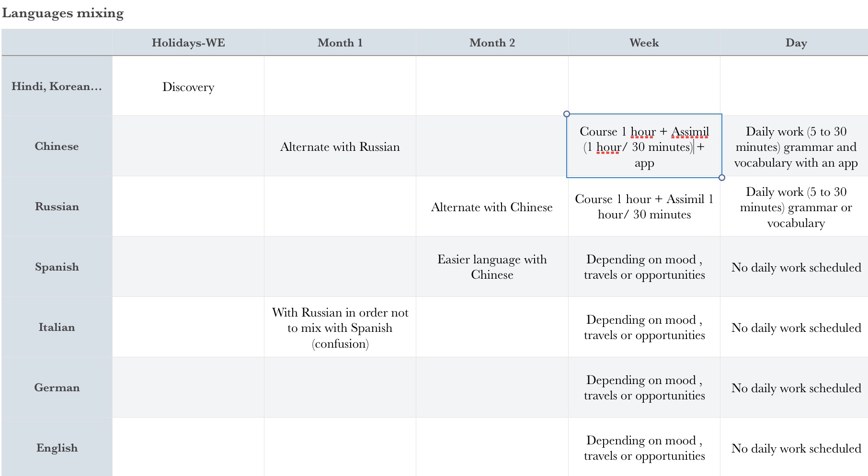The height and width of the screenshot is (476, 868).
Task: Click the Italian row header cell
Action: 57,327
